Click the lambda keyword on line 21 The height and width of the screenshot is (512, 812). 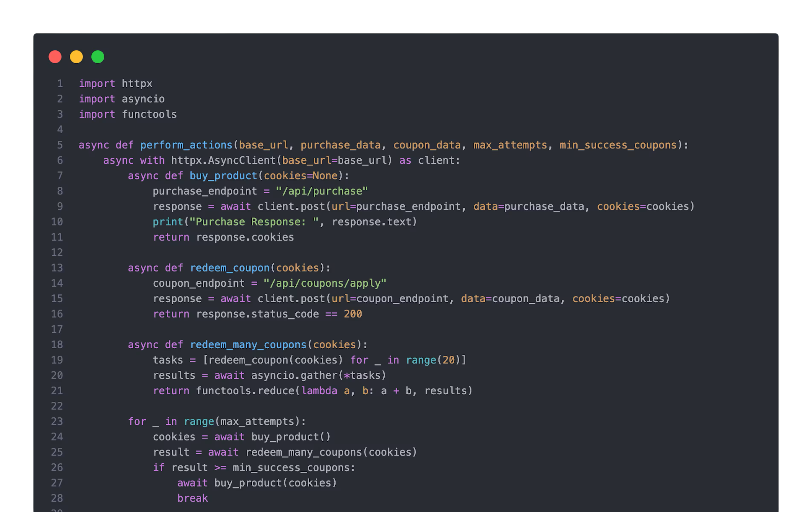click(x=319, y=391)
